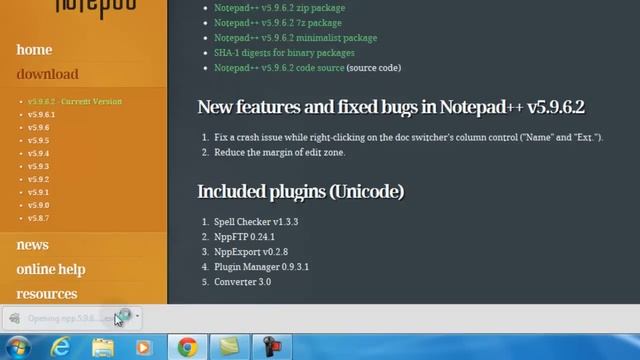640x360 pixels.
Task: Click 'Fix a crash issue' list item
Action: coord(408,138)
